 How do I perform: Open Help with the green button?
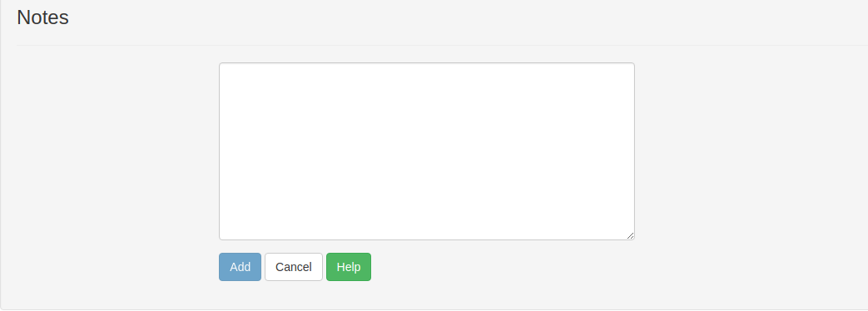coord(348,267)
